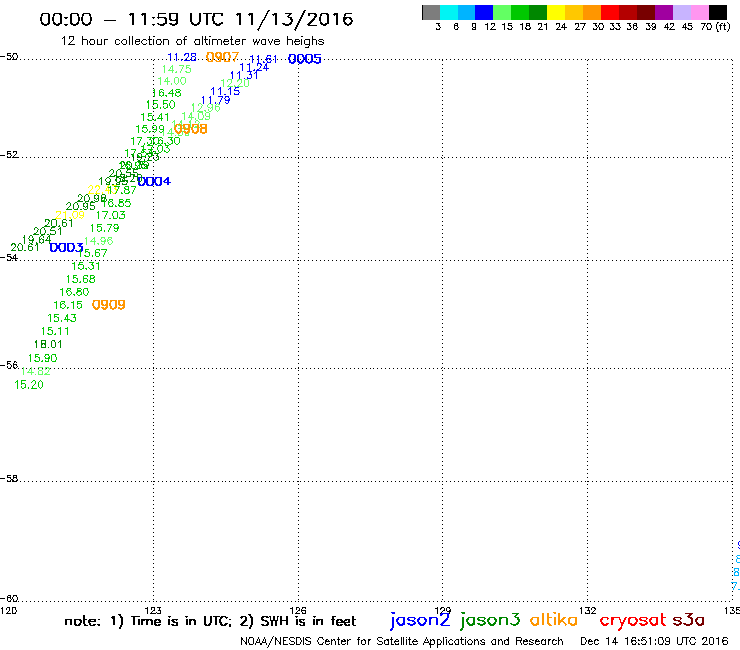Screen dimensions: 740x650
Task: Click the chart title date 11/13/2016
Action: [x=294, y=19]
